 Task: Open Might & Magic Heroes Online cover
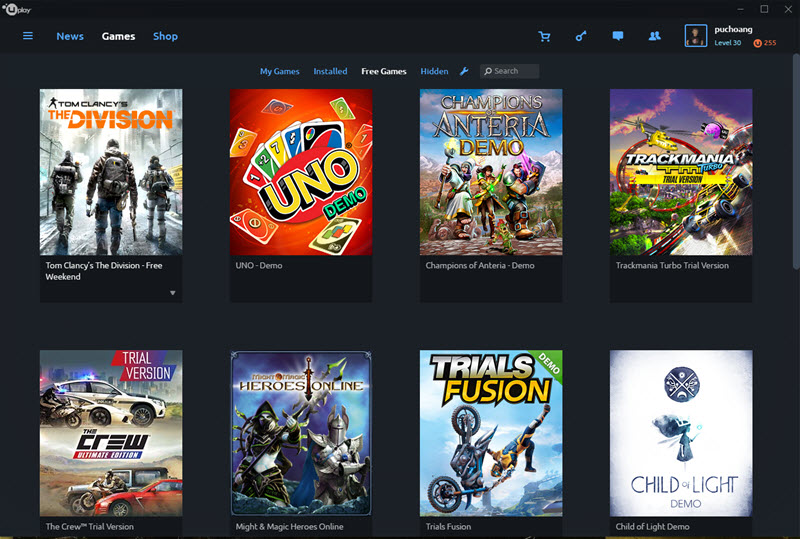click(301, 433)
